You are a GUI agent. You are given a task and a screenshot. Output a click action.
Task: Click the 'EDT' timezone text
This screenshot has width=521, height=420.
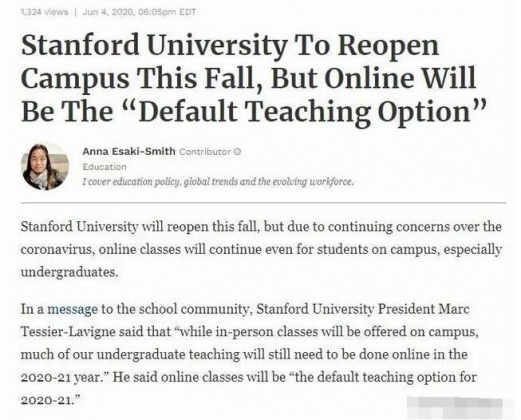point(188,12)
